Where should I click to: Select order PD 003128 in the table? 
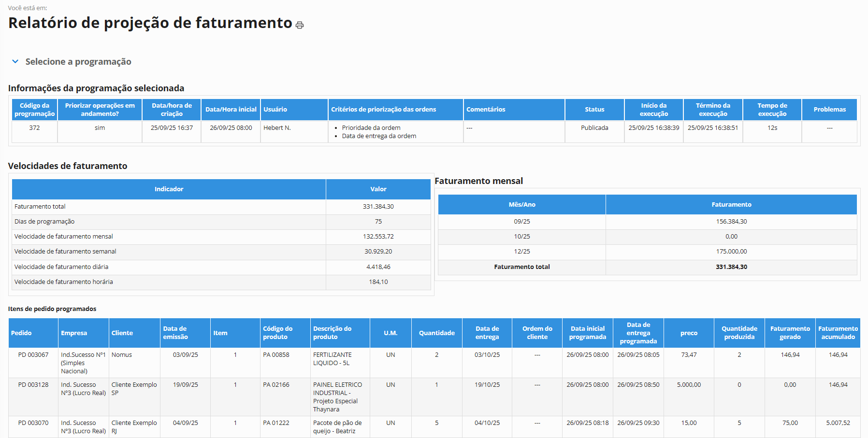(x=33, y=385)
